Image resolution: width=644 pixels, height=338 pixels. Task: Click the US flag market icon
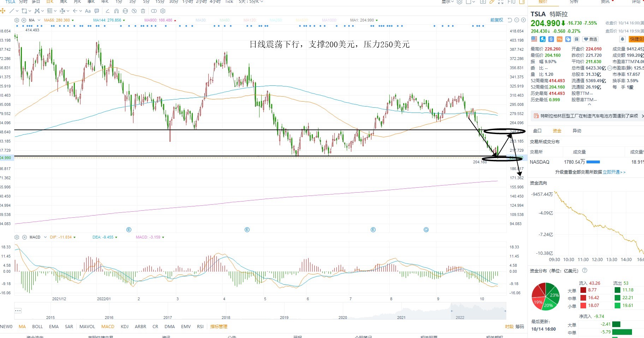[534, 39]
